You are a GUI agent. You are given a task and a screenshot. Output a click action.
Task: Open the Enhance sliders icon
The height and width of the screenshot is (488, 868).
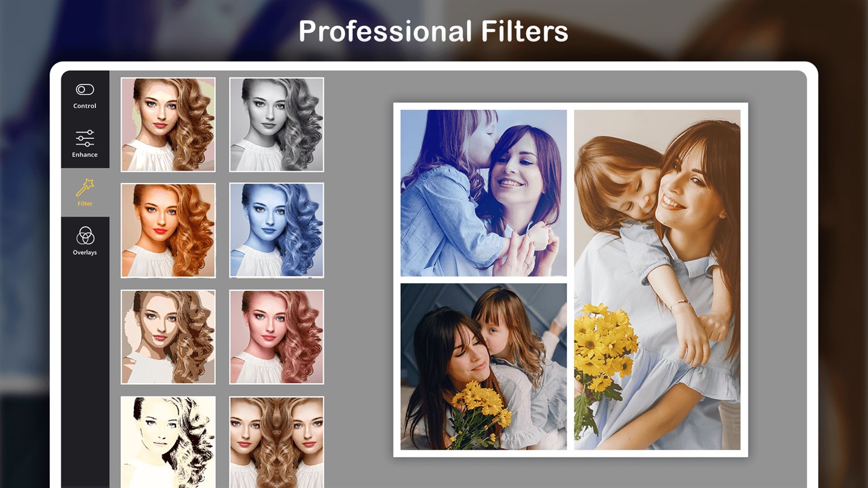(84, 138)
